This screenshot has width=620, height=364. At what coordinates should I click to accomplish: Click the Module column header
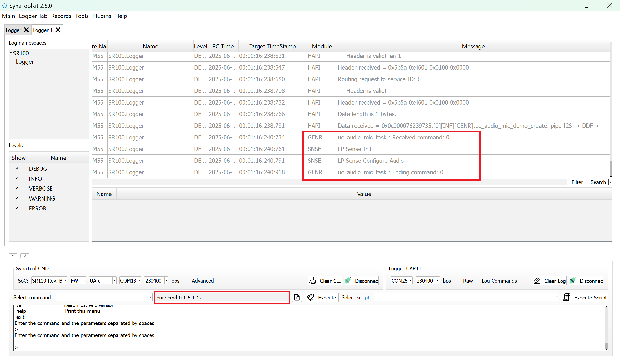pyautogui.click(x=322, y=46)
